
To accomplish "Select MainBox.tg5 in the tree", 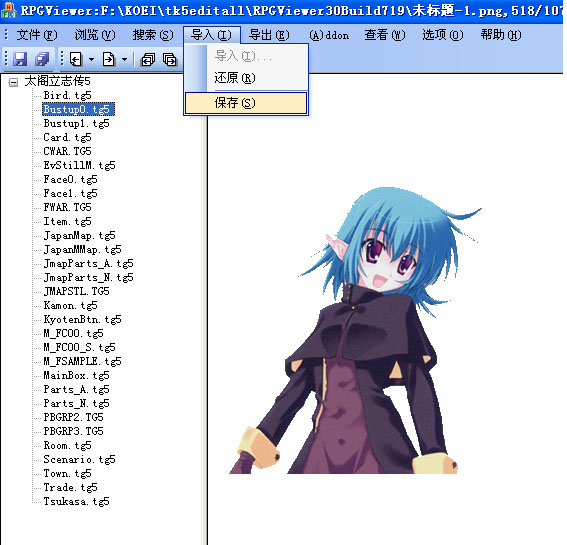I will coord(76,375).
